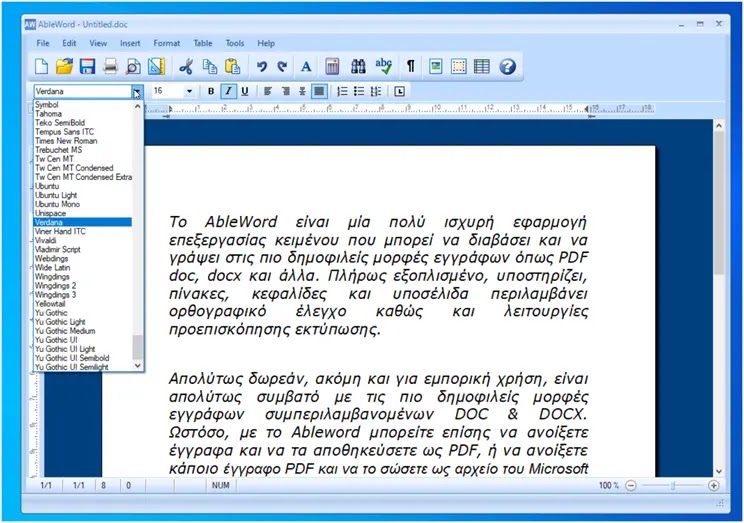Screen dimensions: 744x523
Task: Toggle justified alignment
Action: click(x=319, y=91)
